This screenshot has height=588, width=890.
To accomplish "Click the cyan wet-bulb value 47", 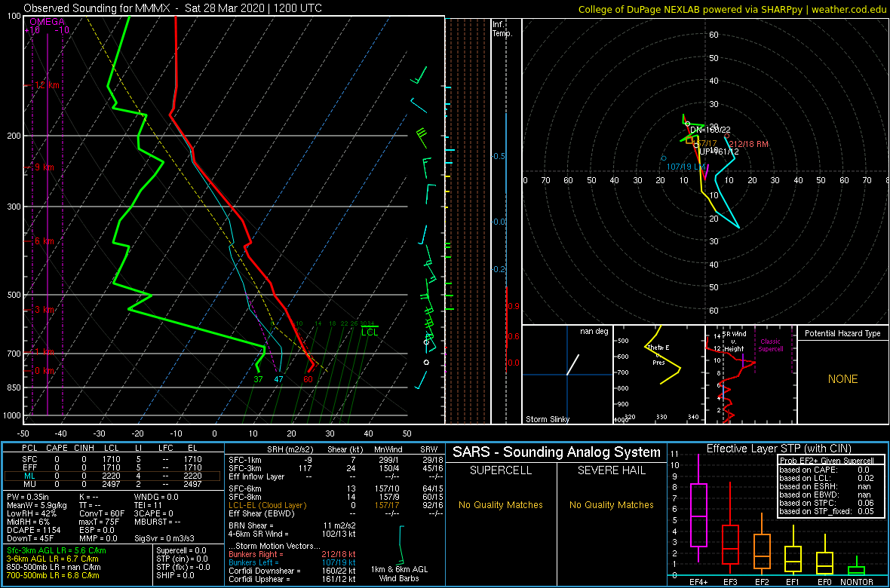I will [x=279, y=379].
